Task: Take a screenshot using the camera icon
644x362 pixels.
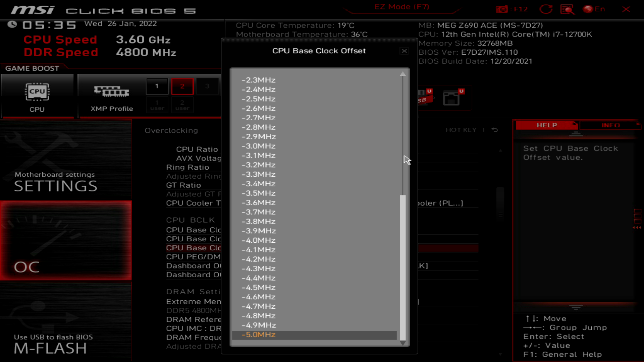Action: click(x=501, y=9)
